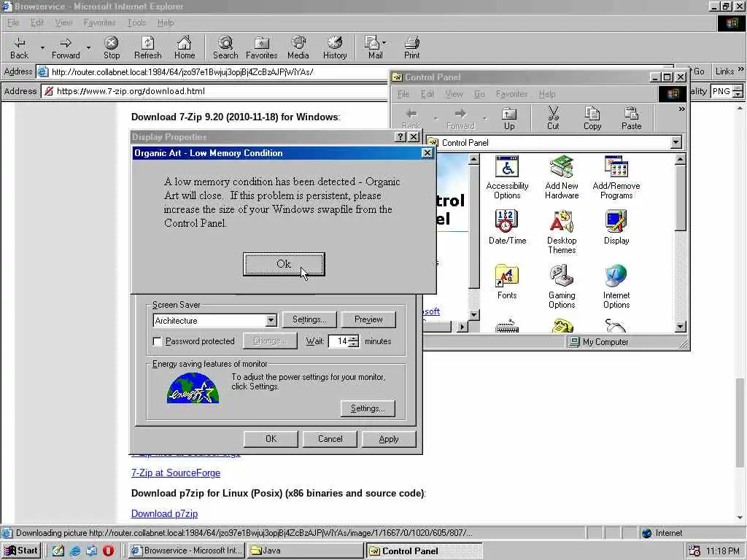
Task: Expand the Control Panel toolbar overflow chevron
Action: click(x=682, y=109)
